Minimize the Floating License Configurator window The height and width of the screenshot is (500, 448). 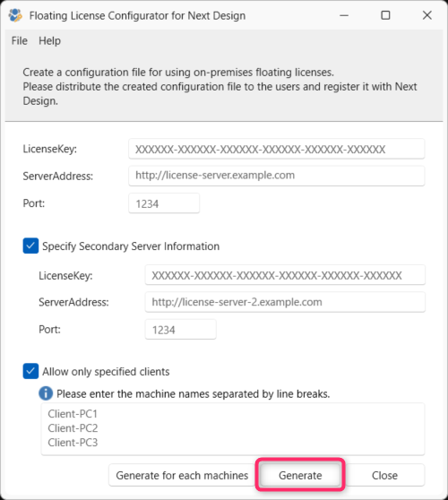pyautogui.click(x=344, y=15)
